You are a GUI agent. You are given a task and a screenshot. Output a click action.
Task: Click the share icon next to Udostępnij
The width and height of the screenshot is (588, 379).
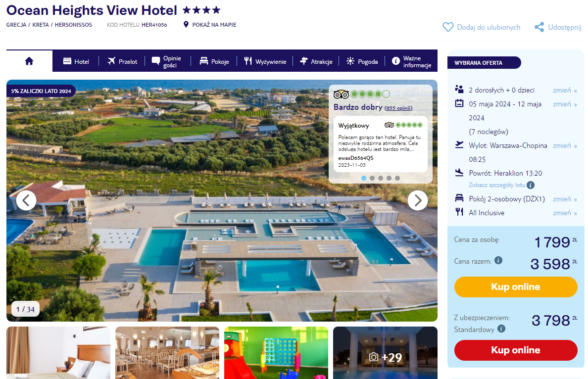coord(539,27)
